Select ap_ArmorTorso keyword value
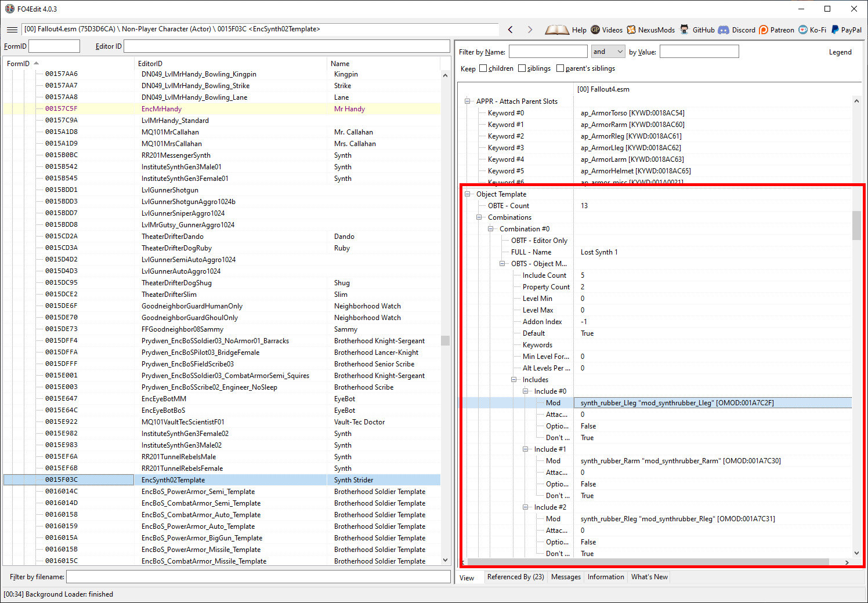This screenshot has height=603, width=868. 632,113
